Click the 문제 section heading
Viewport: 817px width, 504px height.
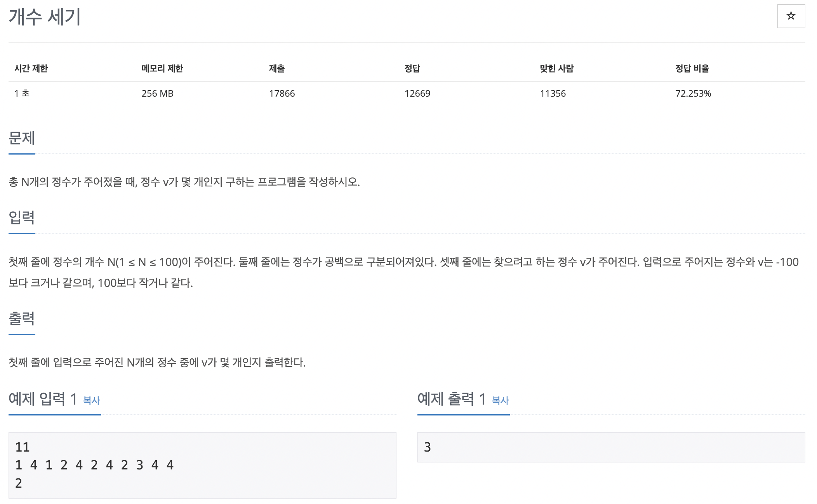pyautogui.click(x=22, y=138)
